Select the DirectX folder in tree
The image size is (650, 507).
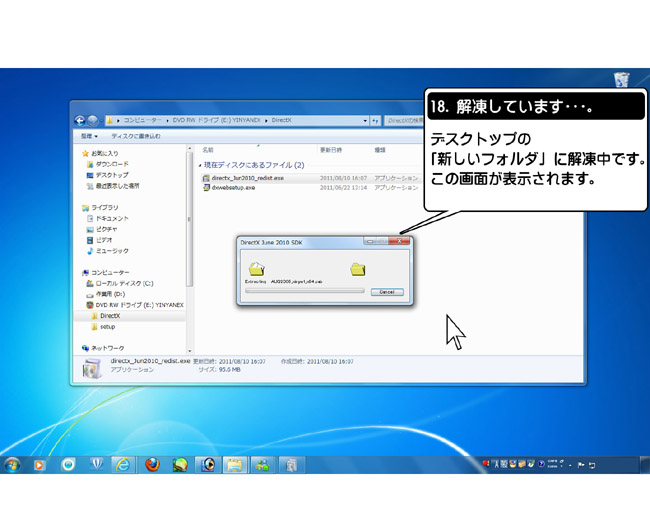click(x=106, y=316)
